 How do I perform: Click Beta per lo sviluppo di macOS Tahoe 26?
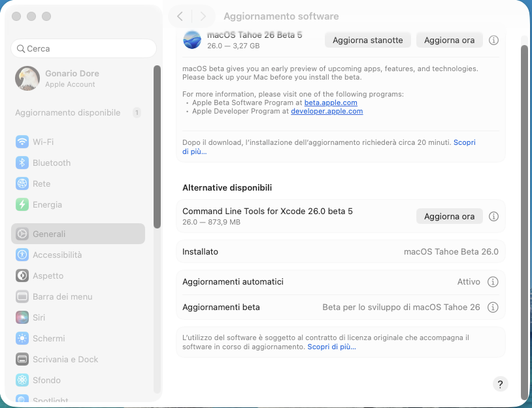click(401, 307)
